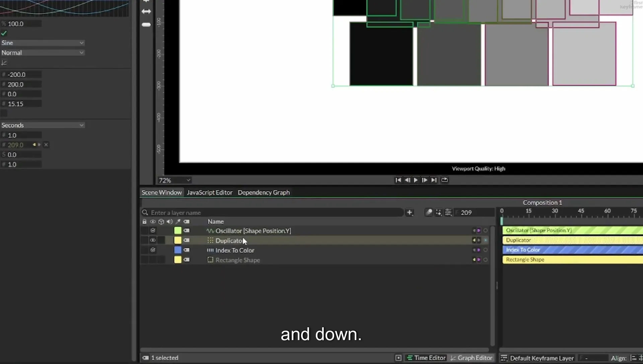Image resolution: width=643 pixels, height=364 pixels.
Task: Switch to the Dependency Graph tab
Action: (264, 192)
